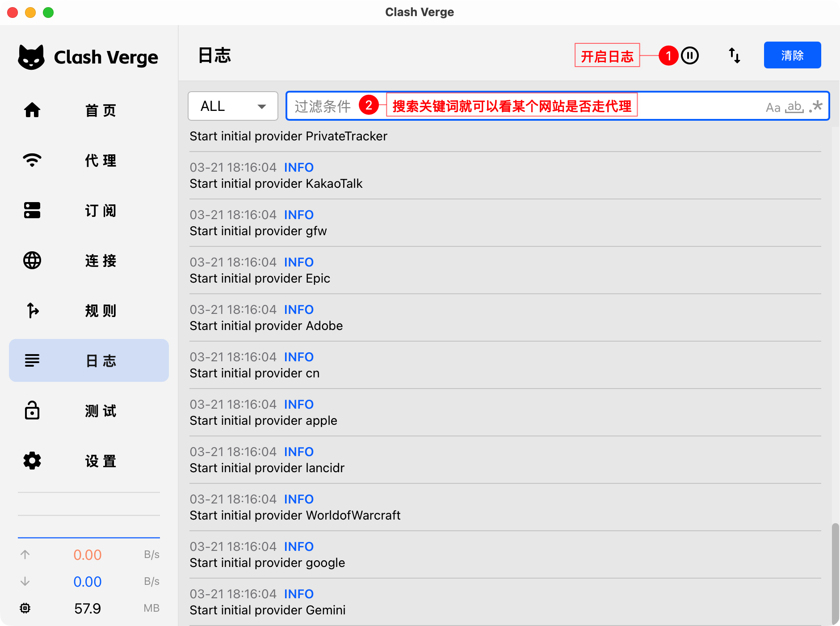Click the Clash Verge cat logo
Image resolution: width=840 pixels, height=626 pixels.
tap(31, 57)
